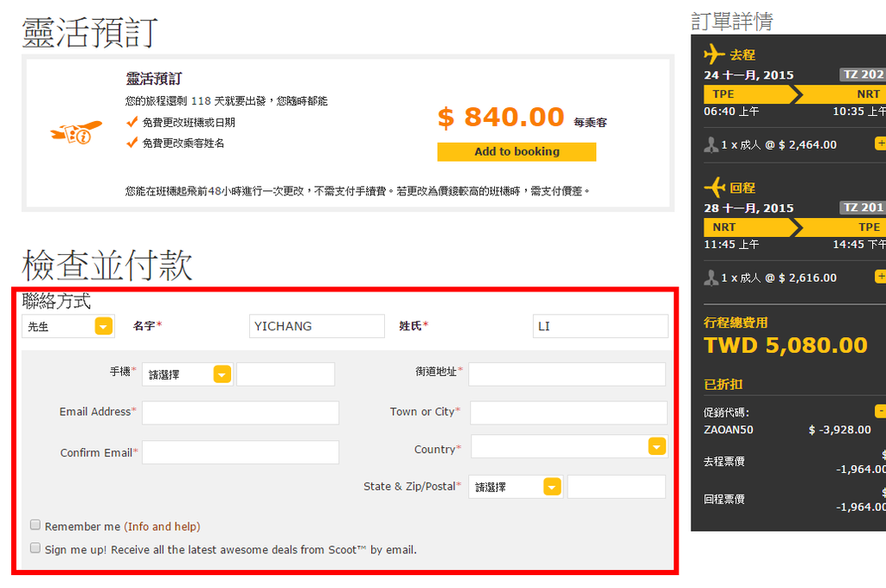Click the second orange checkmark beside 免費更改乘客姓名
The height and width of the screenshot is (588, 886).
(132, 143)
